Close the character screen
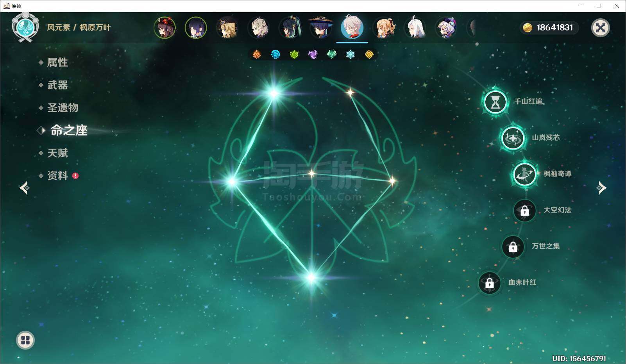 point(600,28)
